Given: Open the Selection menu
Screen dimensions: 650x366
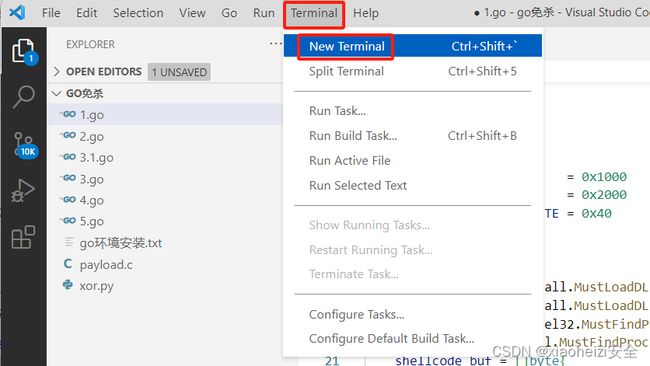Looking at the screenshot, I should pos(138,13).
